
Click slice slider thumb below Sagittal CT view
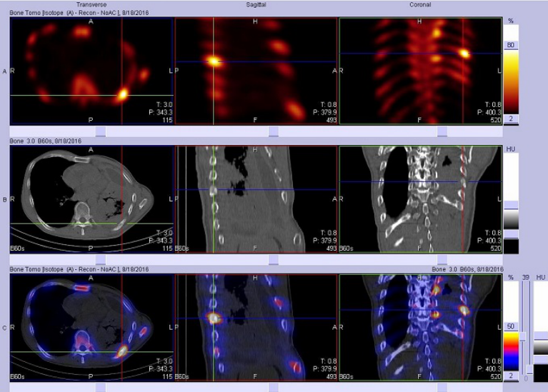pyautogui.click(x=274, y=259)
